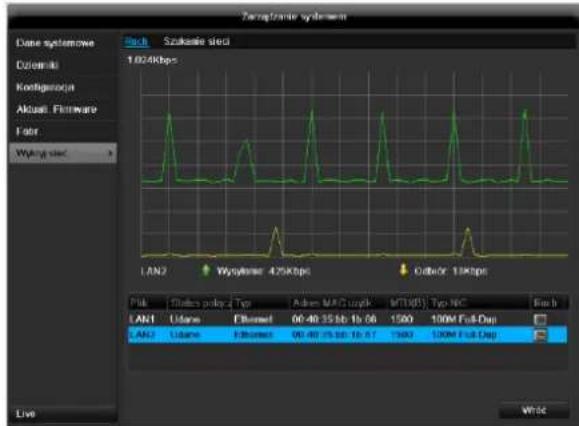Select the highlighted LAN2 row

click(347, 335)
